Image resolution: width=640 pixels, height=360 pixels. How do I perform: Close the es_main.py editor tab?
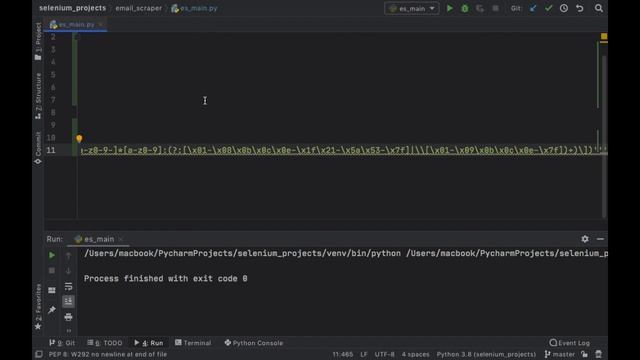(x=100, y=24)
